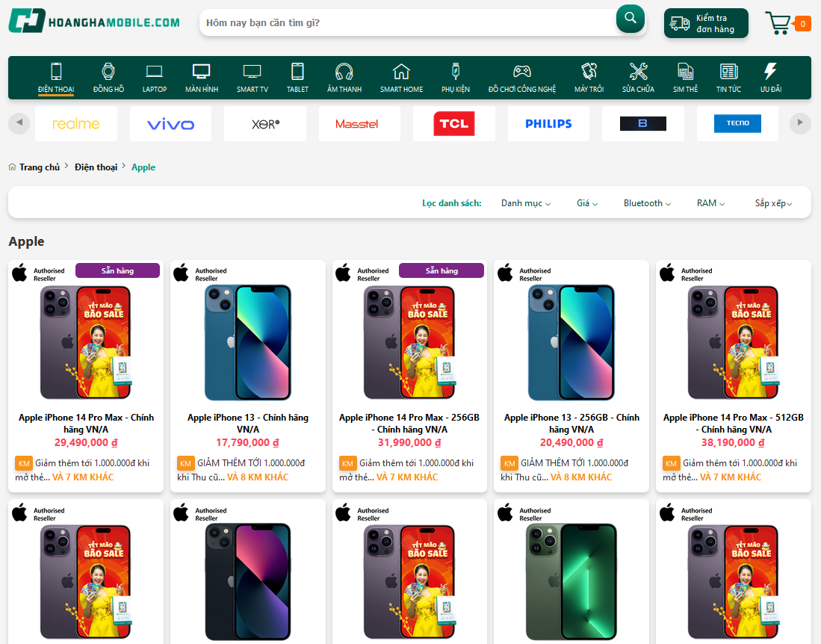Viewport: 821px width, 644px height.
Task: Select the Đồ Chơi Công Nghệ gamepad icon
Action: [522, 72]
